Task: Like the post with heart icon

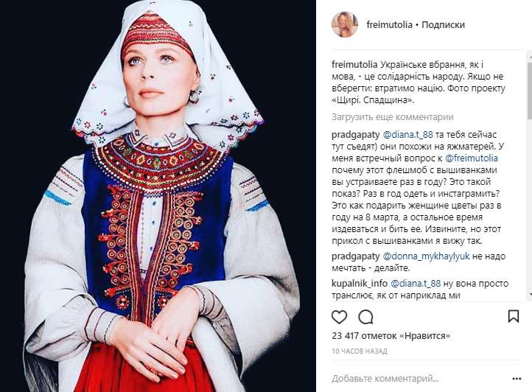Action: pyautogui.click(x=339, y=317)
